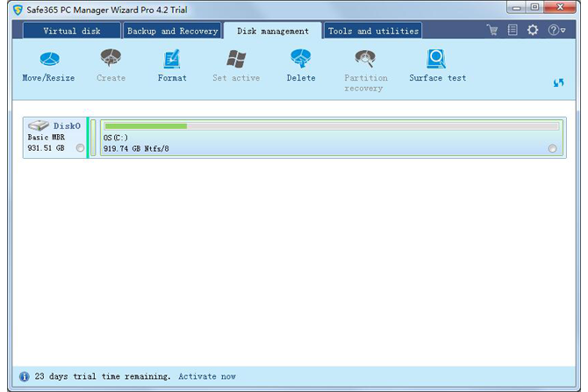This screenshot has height=392, width=588.
Task: Select the Disk0 radio button
Action: (x=80, y=148)
